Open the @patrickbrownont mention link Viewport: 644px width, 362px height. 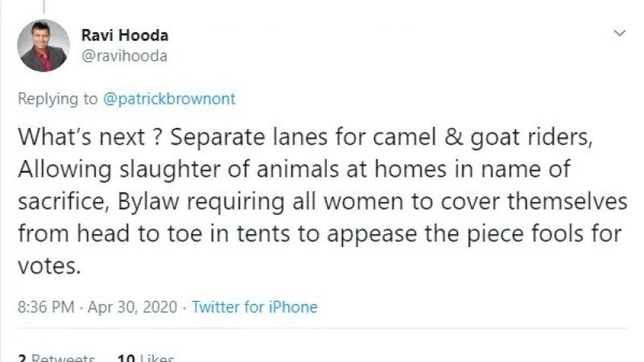(x=171, y=100)
